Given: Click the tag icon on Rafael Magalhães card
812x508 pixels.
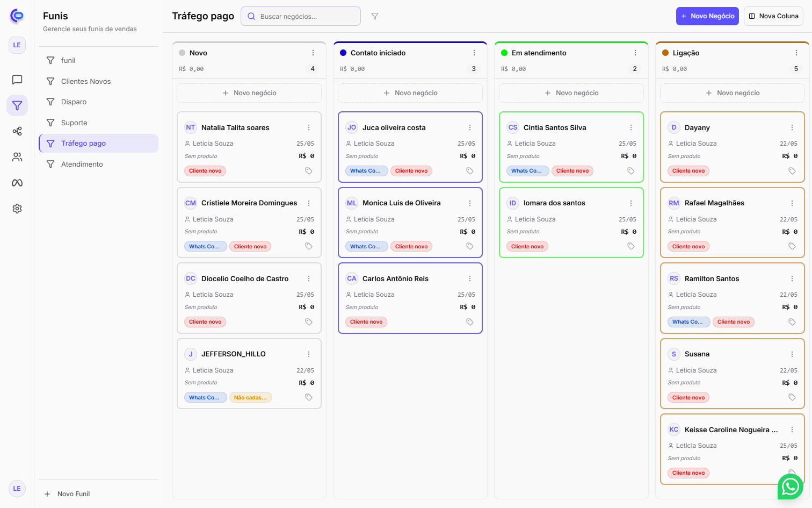Looking at the screenshot, I should coord(792,246).
